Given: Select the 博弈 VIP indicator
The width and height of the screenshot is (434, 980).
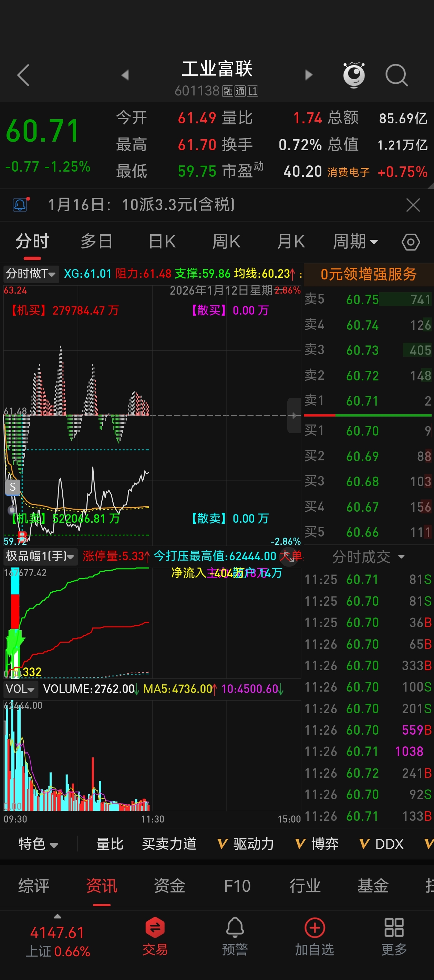Looking at the screenshot, I should (317, 844).
